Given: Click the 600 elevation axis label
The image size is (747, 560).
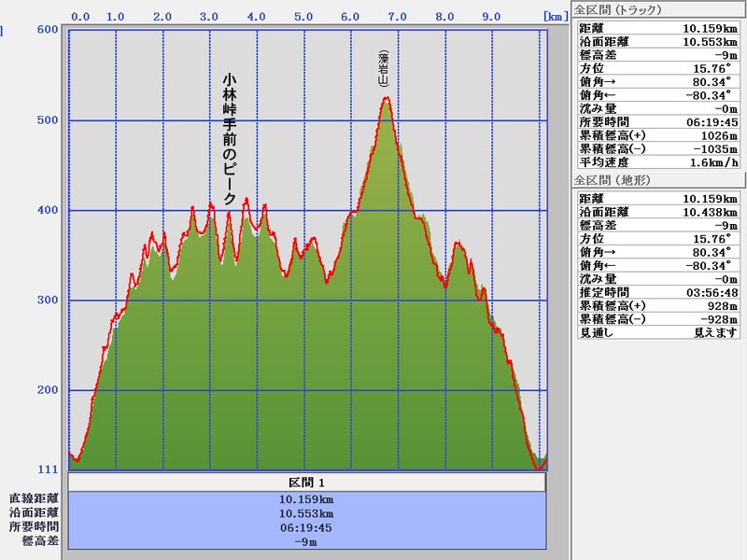Looking at the screenshot, I should pos(48,29).
